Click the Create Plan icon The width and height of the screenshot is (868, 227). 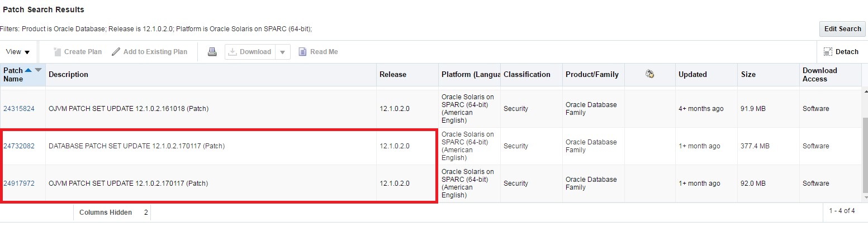coord(57,52)
